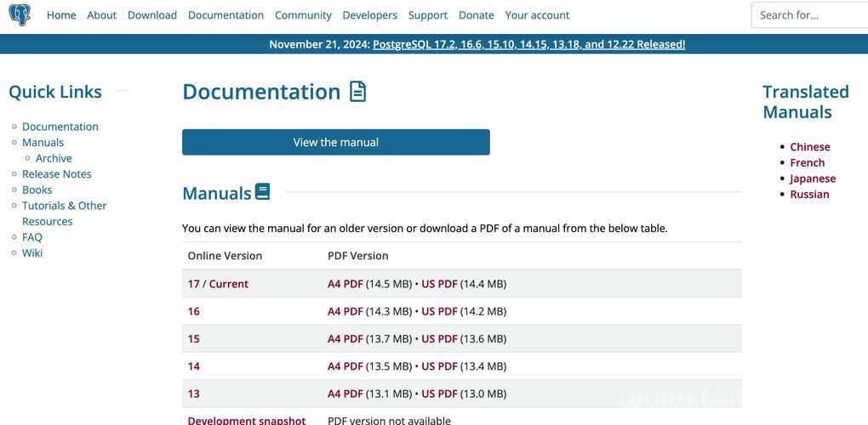Screen dimensions: 868x425
Task: Click the Online Version column header
Action: (225, 256)
